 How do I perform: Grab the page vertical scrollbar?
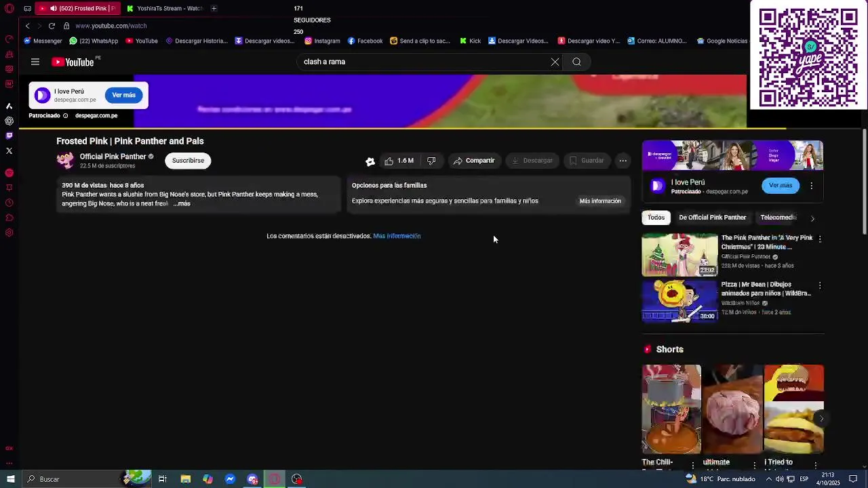(x=864, y=182)
